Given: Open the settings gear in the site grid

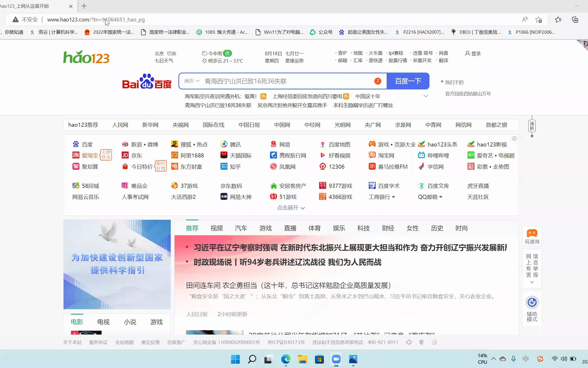Looking at the screenshot, I should coord(514,139).
